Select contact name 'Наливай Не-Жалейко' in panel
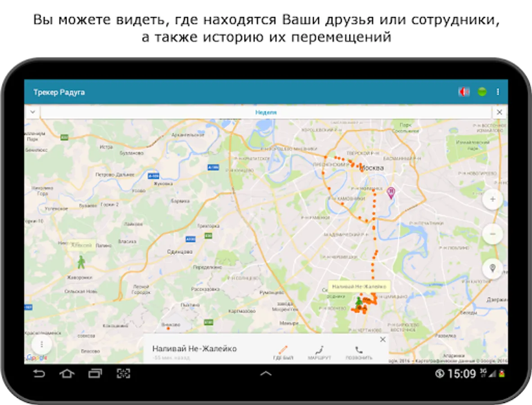The height and width of the screenshot is (405, 532). 194,349
